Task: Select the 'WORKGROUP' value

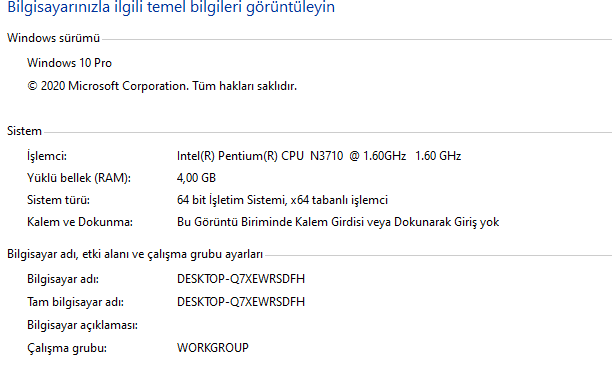Action: (213, 347)
